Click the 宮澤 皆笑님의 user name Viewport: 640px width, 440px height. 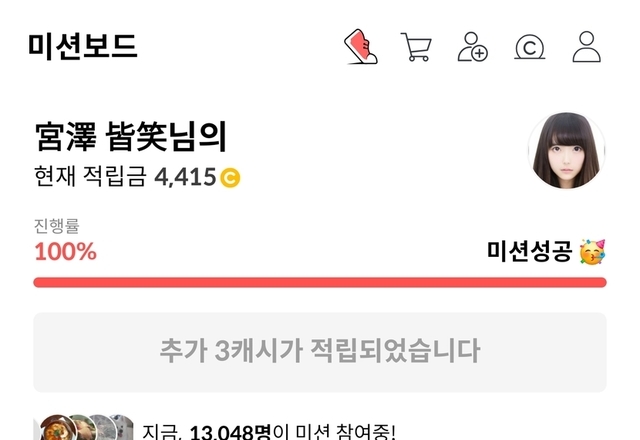[x=131, y=136]
